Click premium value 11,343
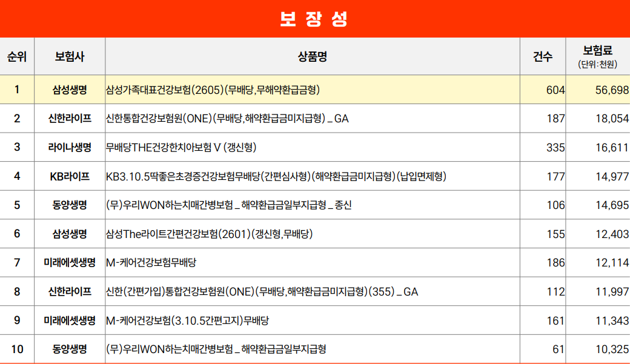 (612, 321)
